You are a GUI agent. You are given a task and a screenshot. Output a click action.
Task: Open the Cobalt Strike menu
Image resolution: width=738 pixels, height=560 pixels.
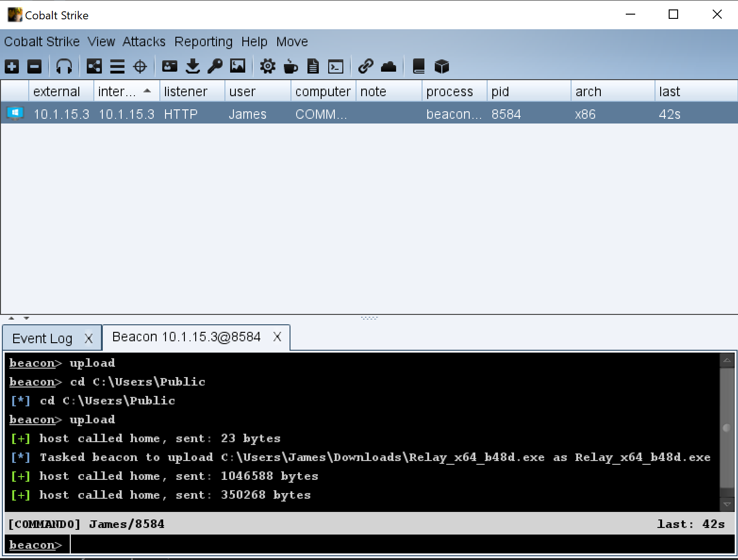pos(42,41)
